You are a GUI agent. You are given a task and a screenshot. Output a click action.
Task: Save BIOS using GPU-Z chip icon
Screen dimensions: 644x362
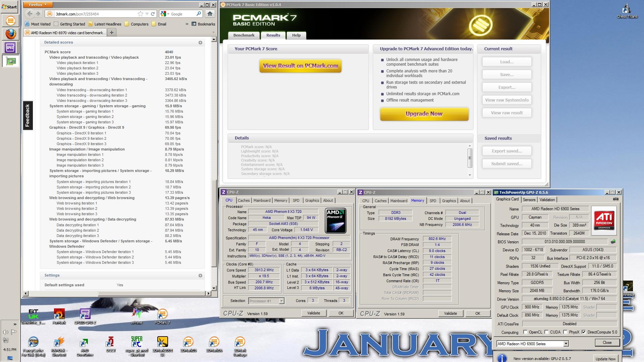coord(613,242)
